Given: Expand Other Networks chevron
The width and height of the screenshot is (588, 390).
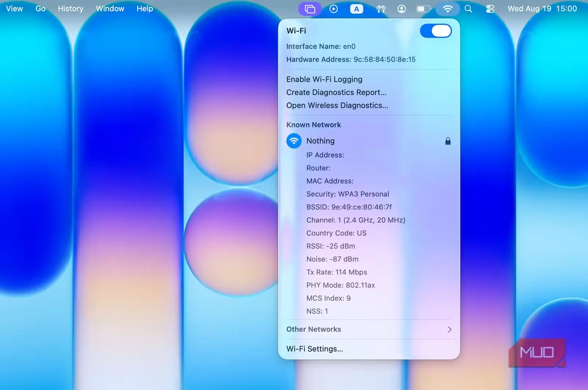Looking at the screenshot, I should (x=449, y=329).
